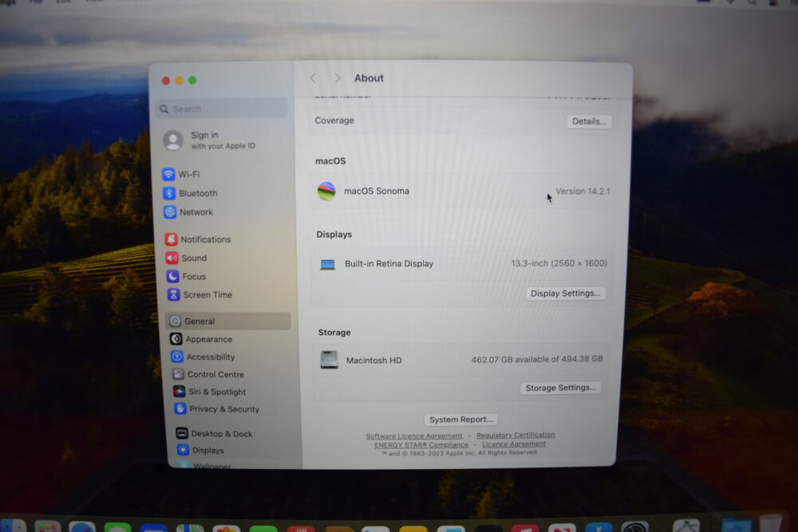Click the macOS Sonoma label

(x=377, y=191)
